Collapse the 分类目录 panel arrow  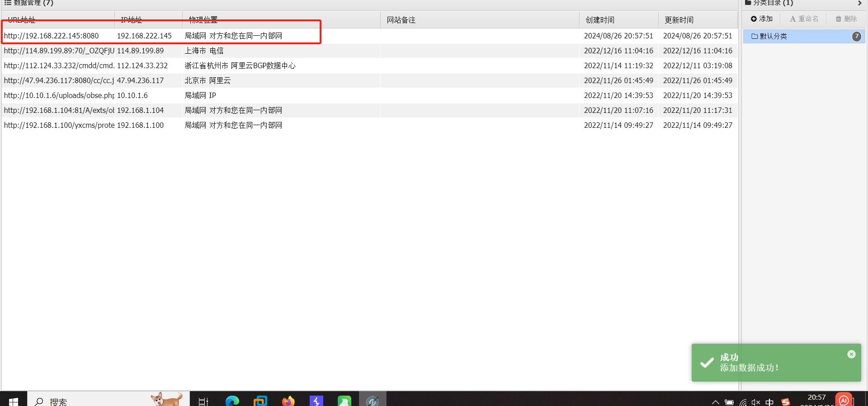pyautogui.click(x=859, y=3)
